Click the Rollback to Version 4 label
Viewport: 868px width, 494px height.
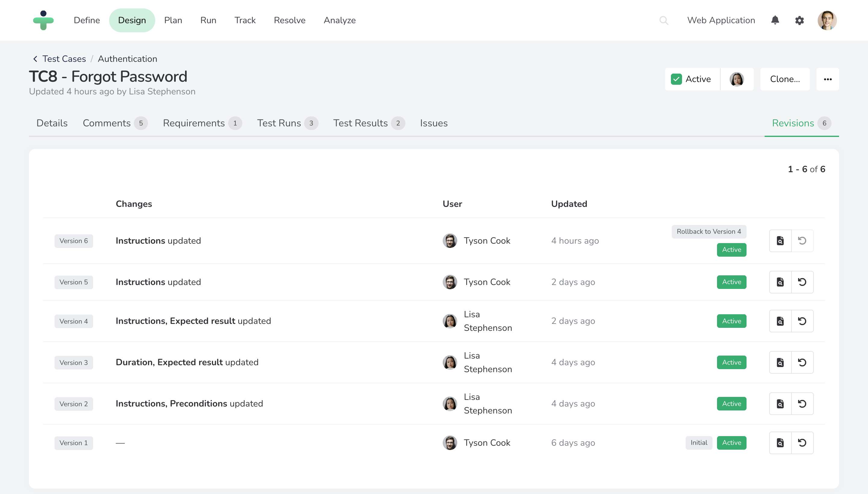[x=709, y=232]
